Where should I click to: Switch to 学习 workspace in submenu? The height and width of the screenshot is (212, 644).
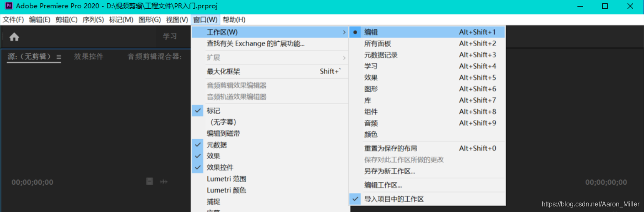pos(427,66)
